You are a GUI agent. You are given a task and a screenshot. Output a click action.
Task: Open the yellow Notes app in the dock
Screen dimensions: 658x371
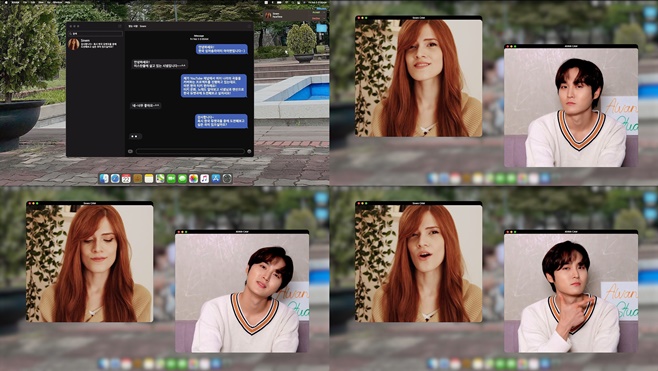pos(149,179)
